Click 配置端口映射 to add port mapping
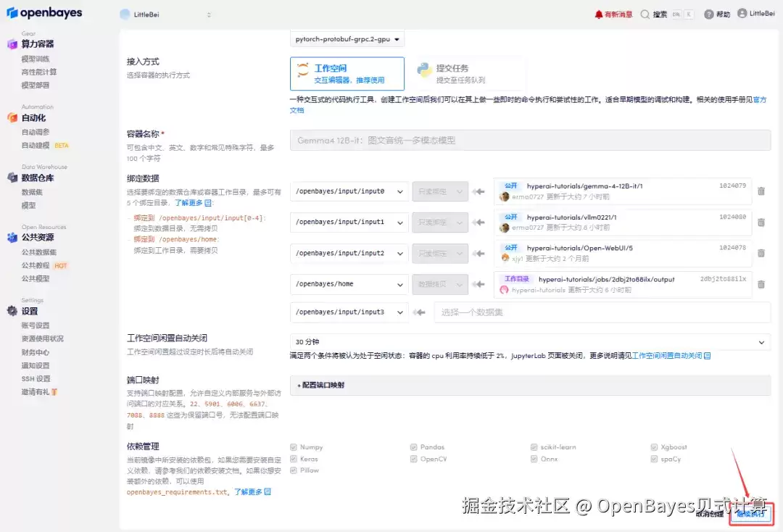783x532 pixels. click(x=321, y=386)
